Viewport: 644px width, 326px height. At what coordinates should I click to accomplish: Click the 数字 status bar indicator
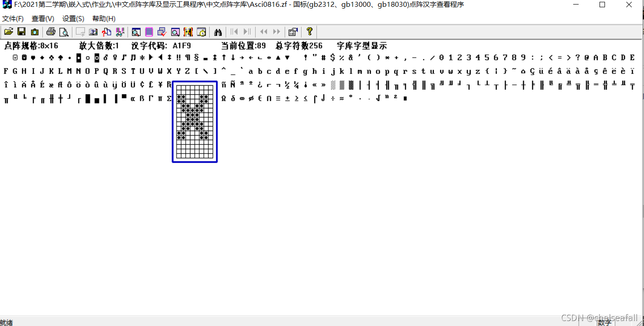[x=604, y=322]
